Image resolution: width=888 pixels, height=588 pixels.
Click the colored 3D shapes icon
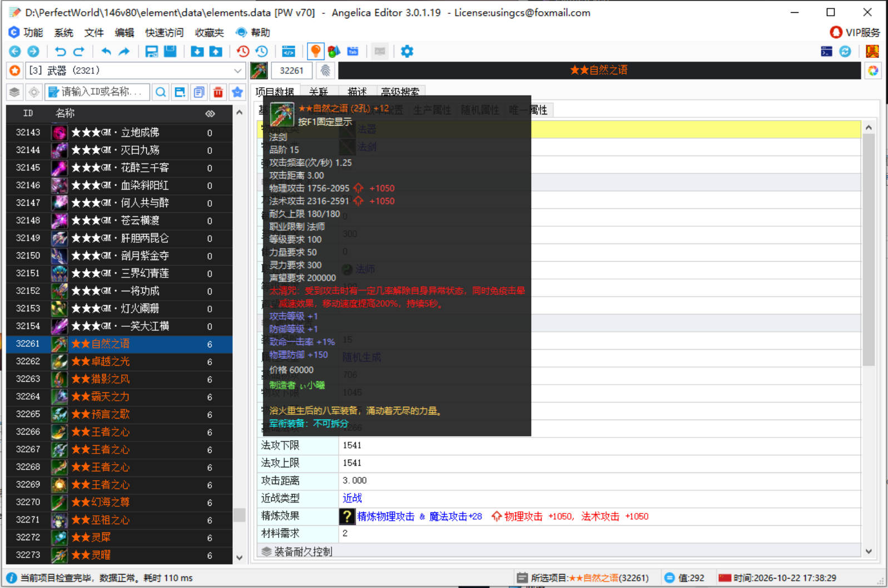[334, 52]
